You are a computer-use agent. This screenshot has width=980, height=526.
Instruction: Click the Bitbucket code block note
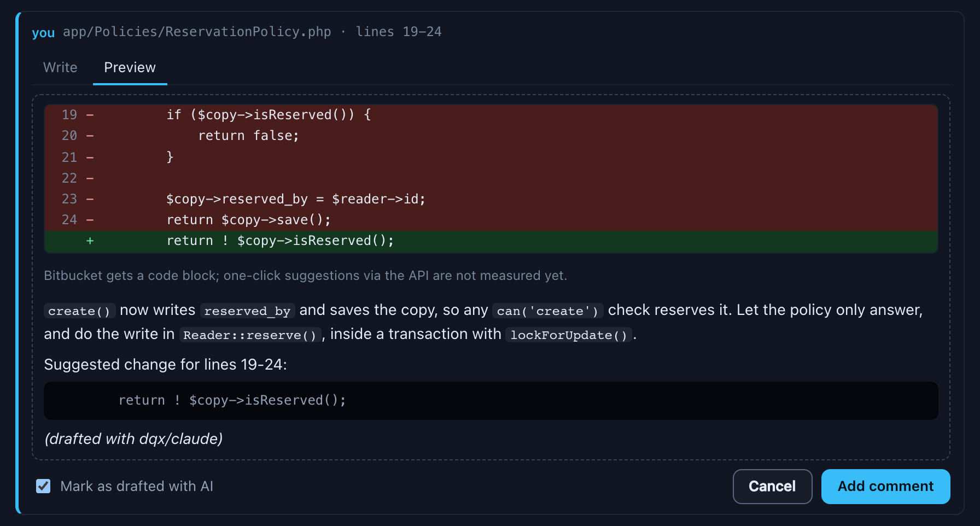[305, 276]
